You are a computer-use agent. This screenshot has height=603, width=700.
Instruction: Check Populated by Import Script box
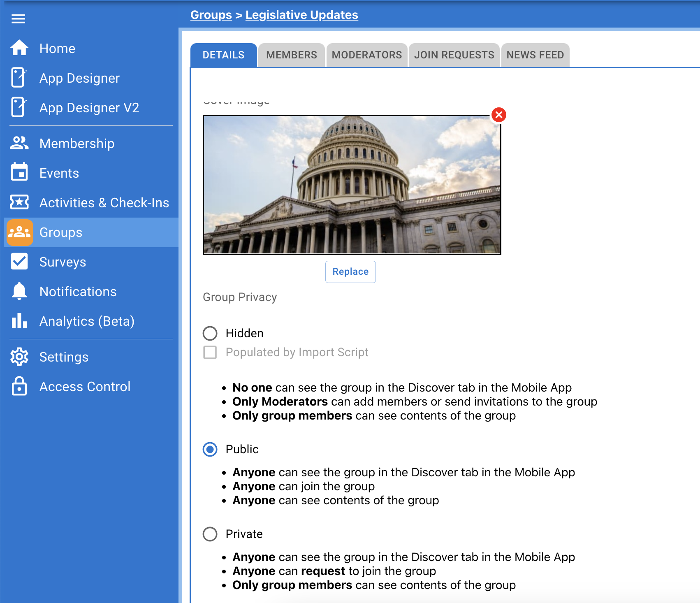[x=210, y=353]
